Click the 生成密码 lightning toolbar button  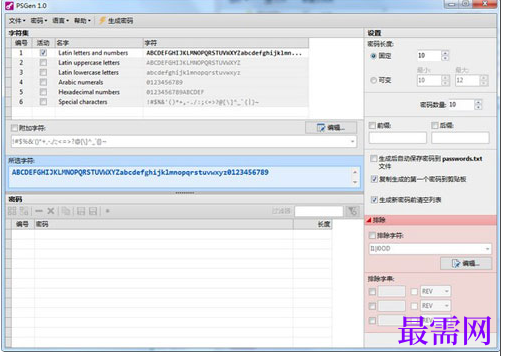(116, 21)
